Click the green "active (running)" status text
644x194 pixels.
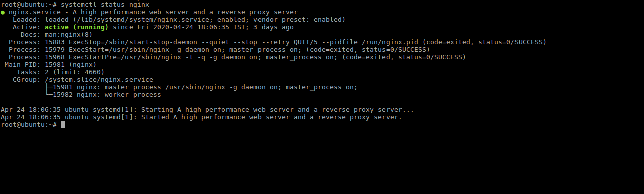tap(77, 27)
